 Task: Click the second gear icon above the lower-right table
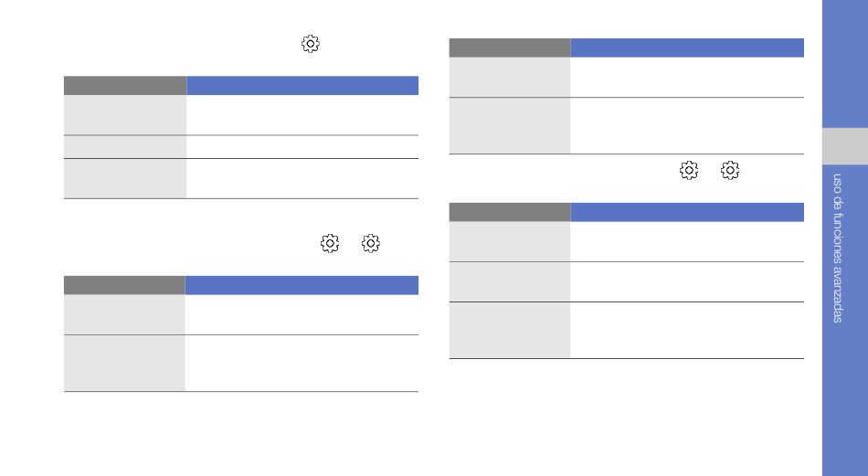[730, 171]
